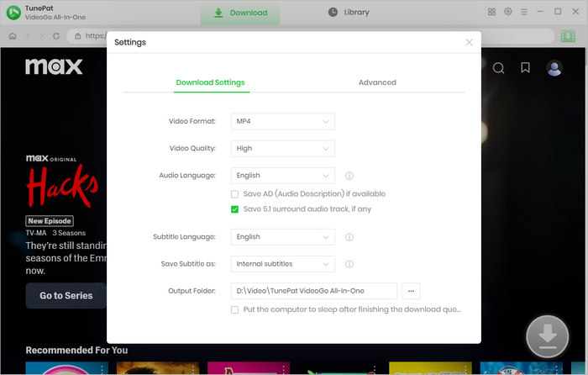Image resolution: width=588 pixels, height=375 pixels.
Task: Click the pink recommended thumbnail
Action: 249,368
